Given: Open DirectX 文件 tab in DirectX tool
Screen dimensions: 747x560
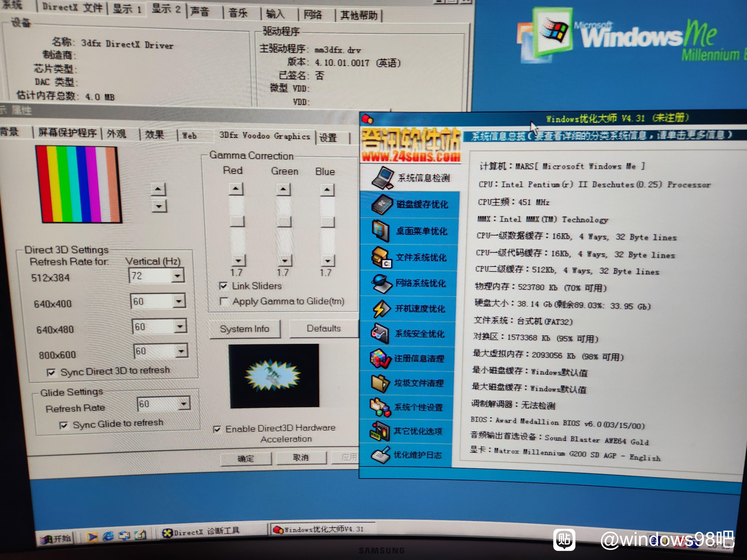Looking at the screenshot, I should click(x=72, y=7).
